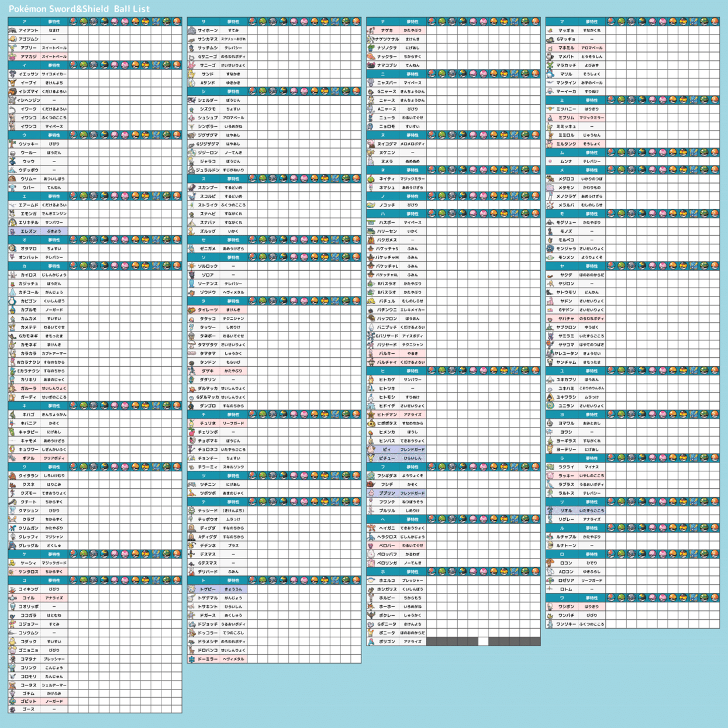This screenshot has height=728, width=728.
Task: Click the ability テレパシー beside ムンナ
Action: pos(592,161)
